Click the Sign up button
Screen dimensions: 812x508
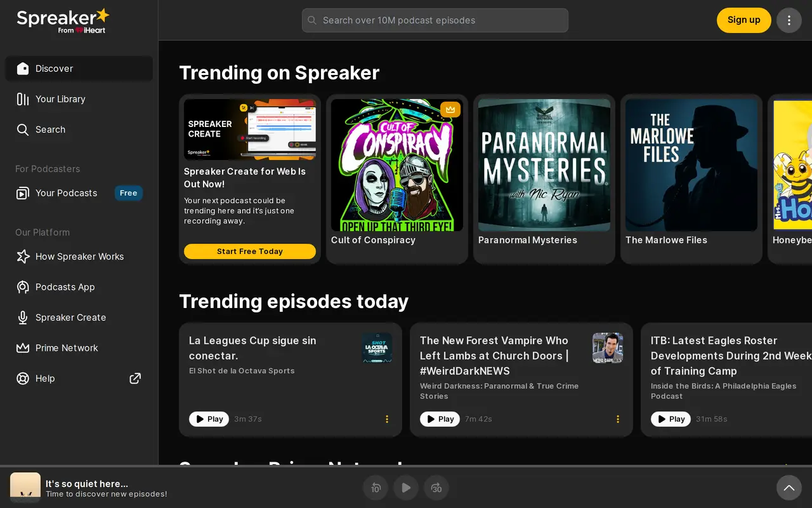point(744,20)
